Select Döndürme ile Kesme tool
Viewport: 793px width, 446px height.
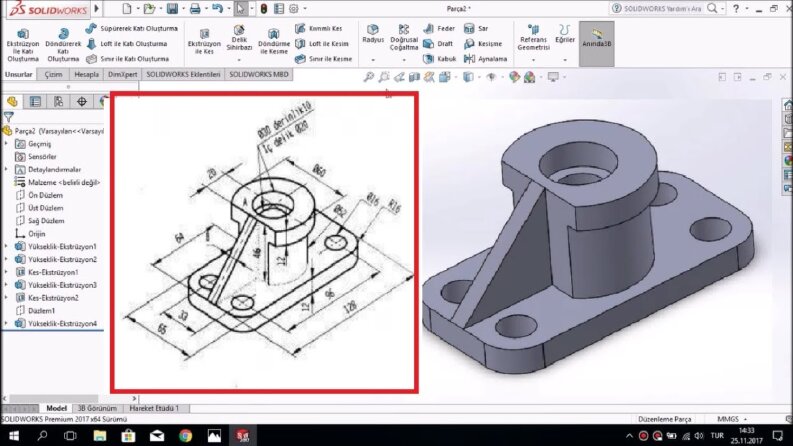pos(274,42)
